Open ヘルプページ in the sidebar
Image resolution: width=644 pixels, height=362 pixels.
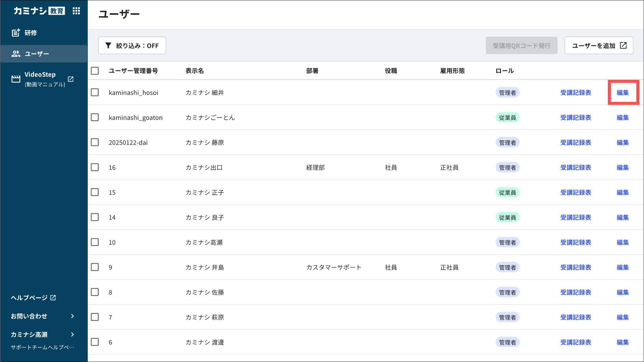point(29,298)
